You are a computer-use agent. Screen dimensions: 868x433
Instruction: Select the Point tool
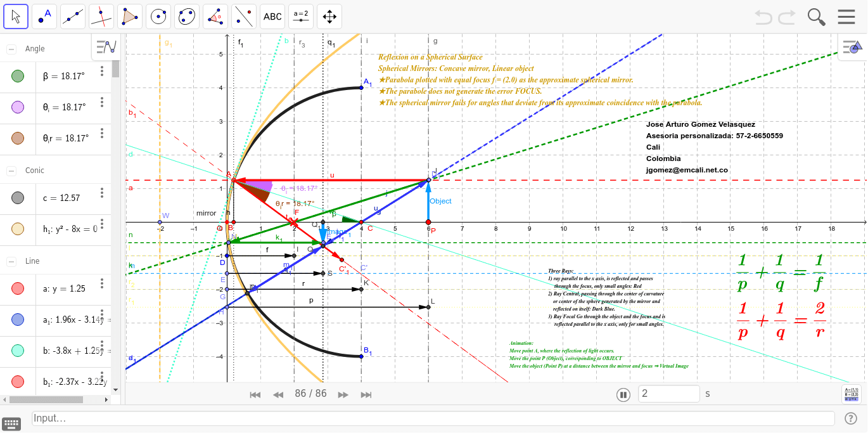pyautogui.click(x=44, y=16)
